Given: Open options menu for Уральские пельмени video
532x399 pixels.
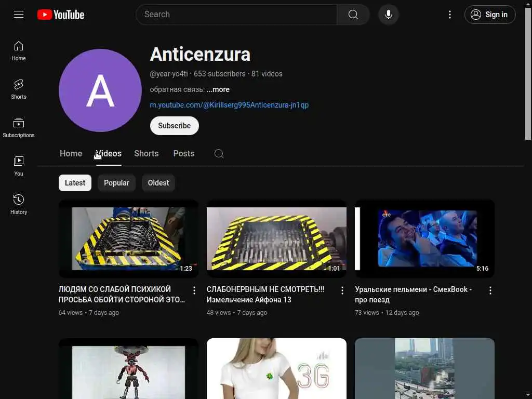Looking at the screenshot, I should click(x=490, y=290).
